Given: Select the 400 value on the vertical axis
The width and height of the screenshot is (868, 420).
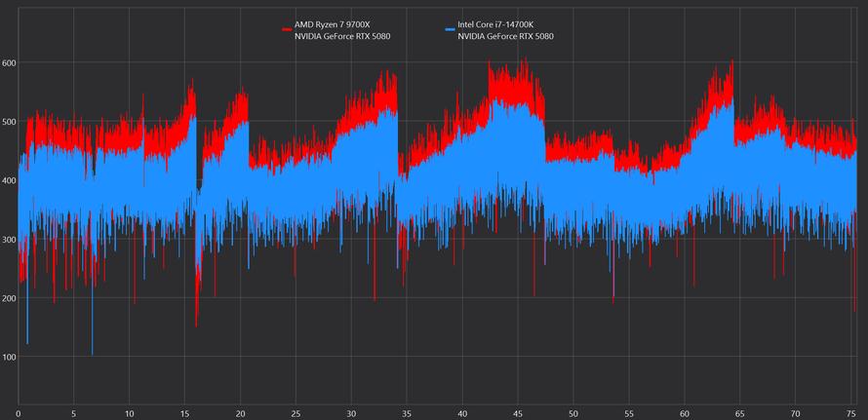Looking at the screenshot, I should tap(10, 180).
